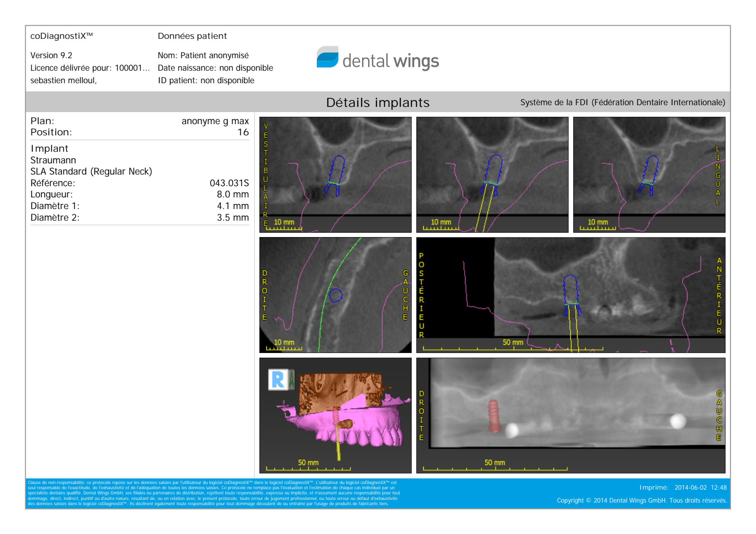Screen dimensions: 756x534
Task: Click the blue implant in lingual cross-section
Action: (649, 175)
